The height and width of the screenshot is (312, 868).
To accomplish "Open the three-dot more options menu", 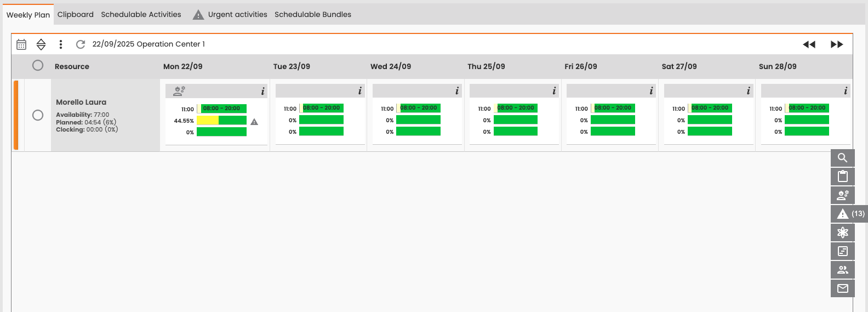I will point(61,44).
